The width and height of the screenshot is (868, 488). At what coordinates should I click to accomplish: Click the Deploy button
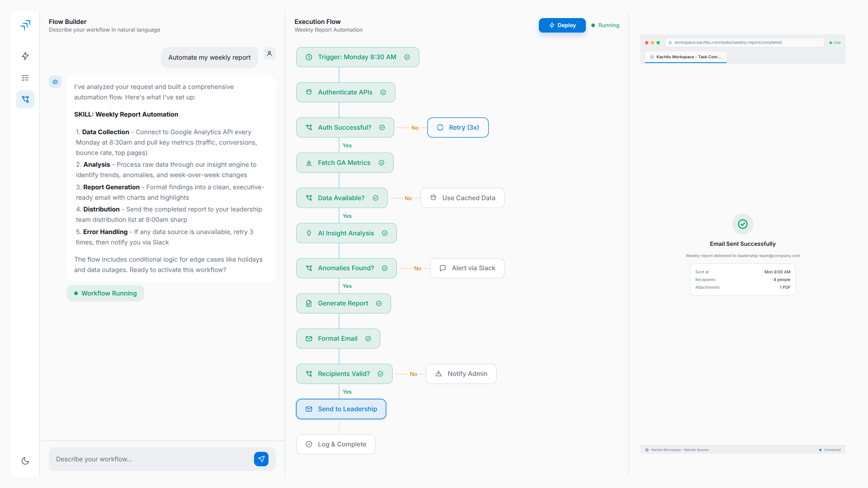coord(562,25)
